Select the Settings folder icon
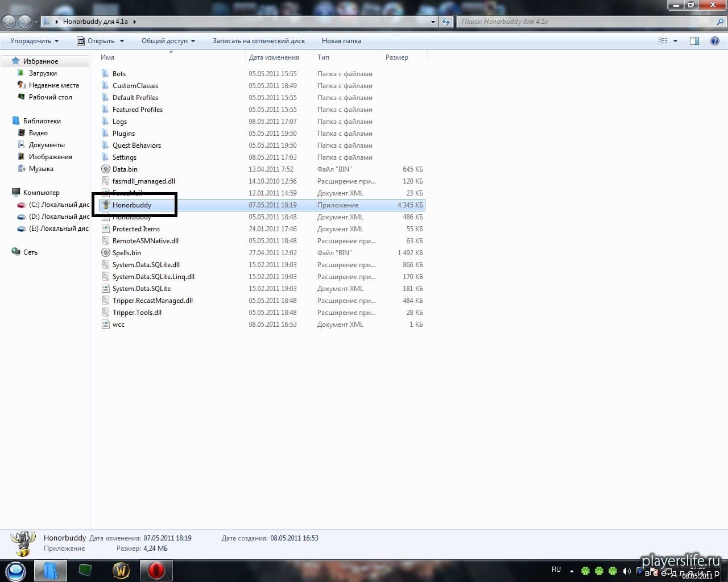 pyautogui.click(x=105, y=157)
